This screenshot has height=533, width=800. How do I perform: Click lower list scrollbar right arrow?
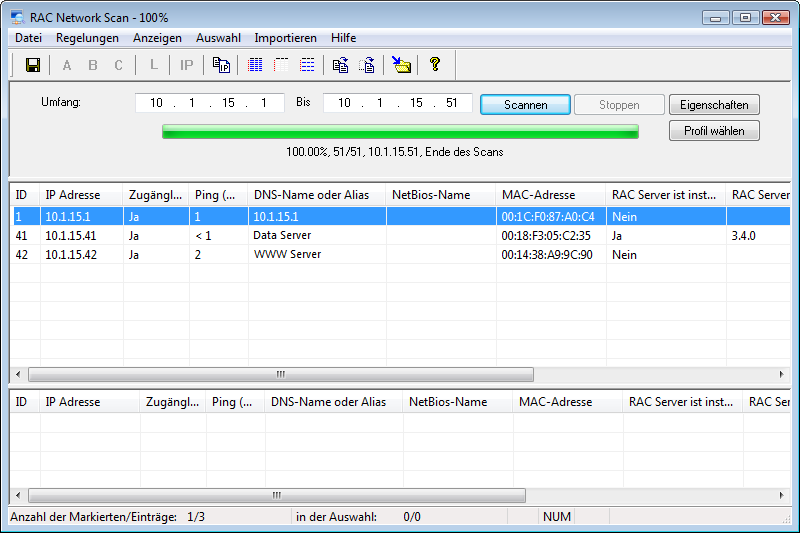(782, 495)
